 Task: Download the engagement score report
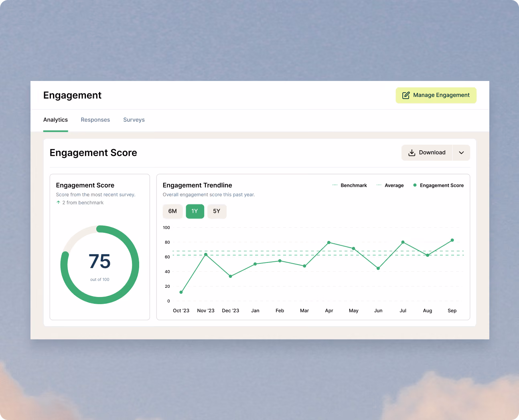pos(427,153)
